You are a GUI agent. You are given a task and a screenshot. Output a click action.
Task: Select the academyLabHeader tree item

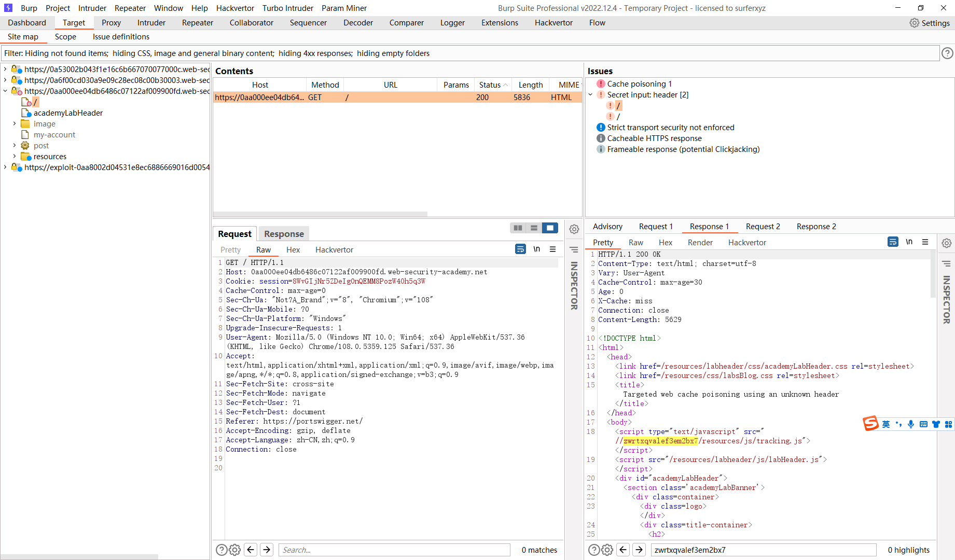point(68,113)
